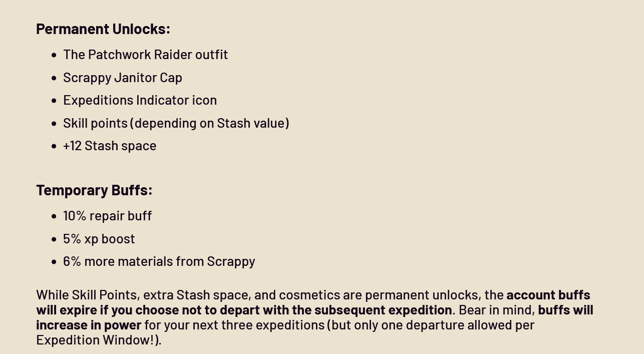Click "6% more materials from Scrappy" item
The image size is (644, 354).
tap(159, 261)
